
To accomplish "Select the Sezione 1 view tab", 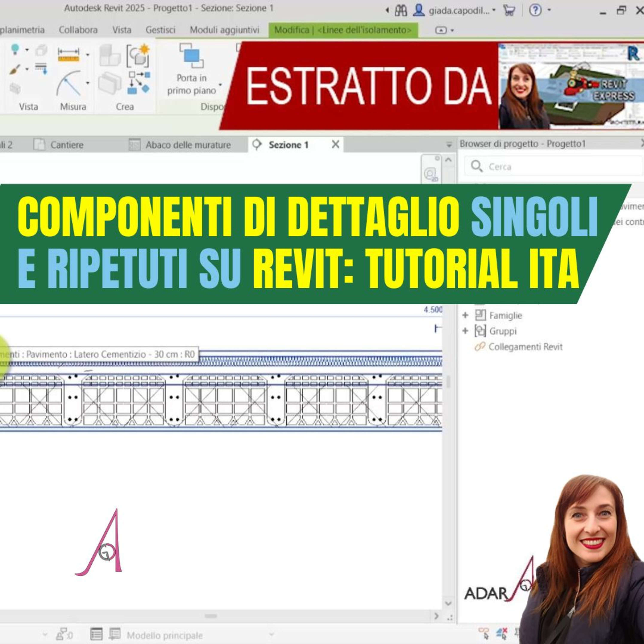I will 288,145.
